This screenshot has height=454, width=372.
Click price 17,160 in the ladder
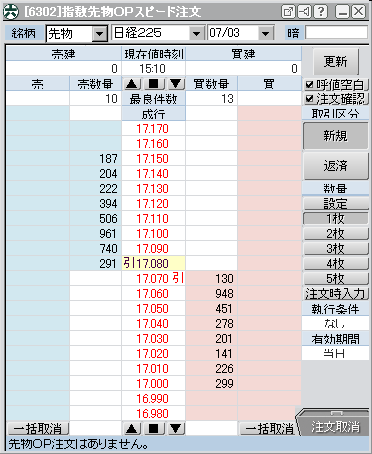tap(153, 144)
